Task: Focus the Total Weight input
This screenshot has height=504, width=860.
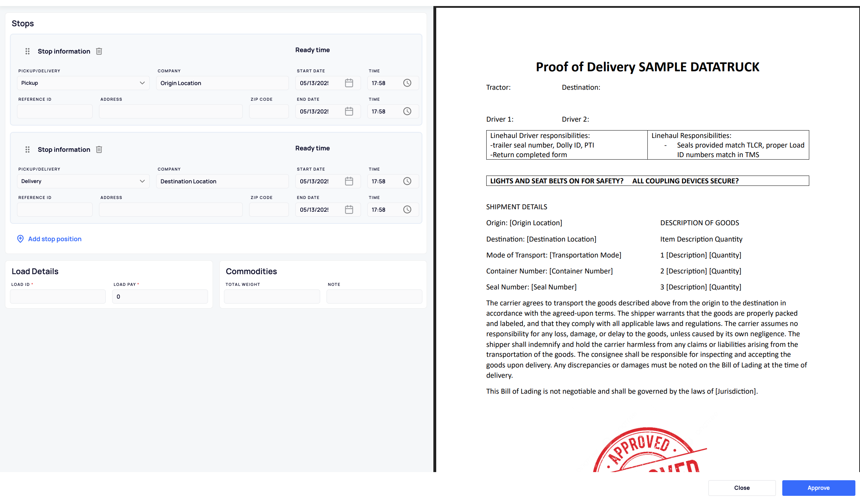Action: click(x=272, y=297)
